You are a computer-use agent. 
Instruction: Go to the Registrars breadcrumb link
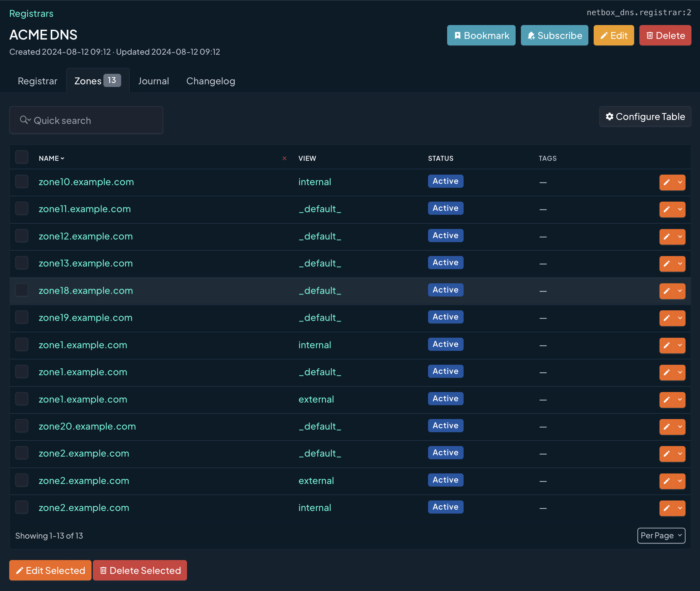(x=31, y=14)
